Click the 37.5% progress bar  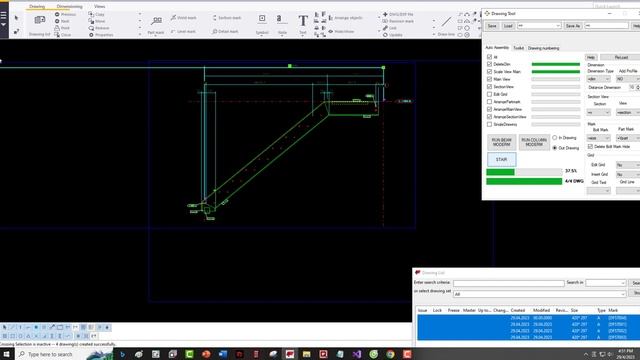[x=524, y=172]
